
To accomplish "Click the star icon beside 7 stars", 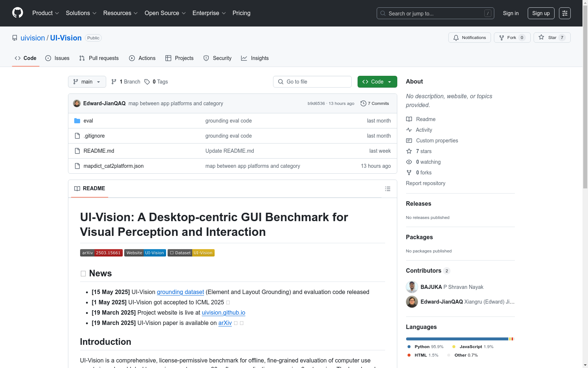I will [409, 151].
